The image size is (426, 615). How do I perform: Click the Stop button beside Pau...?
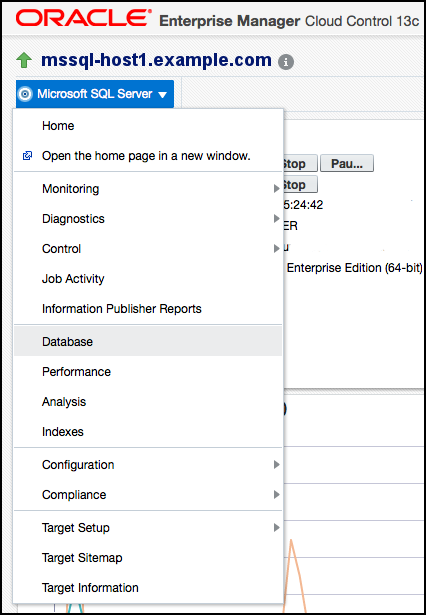pyautogui.click(x=300, y=164)
